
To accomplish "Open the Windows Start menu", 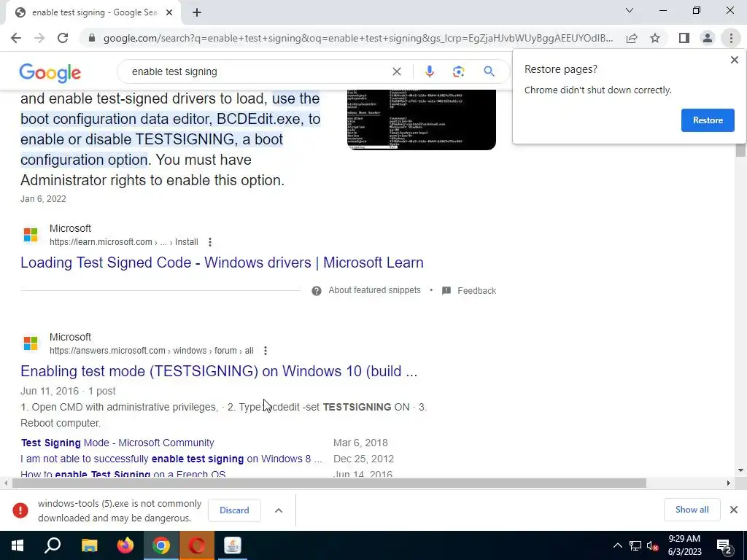I will click(18, 545).
